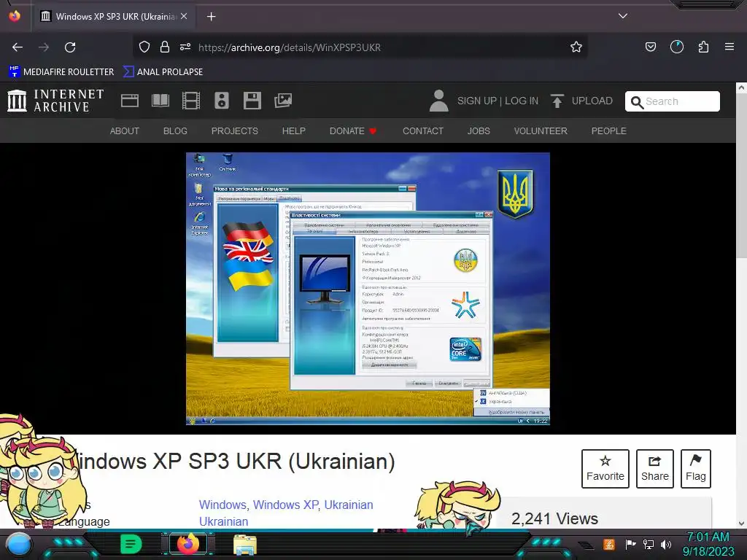Viewport: 747px width, 560px height.
Task: Open the CONTACT menu item
Action: 423,131
